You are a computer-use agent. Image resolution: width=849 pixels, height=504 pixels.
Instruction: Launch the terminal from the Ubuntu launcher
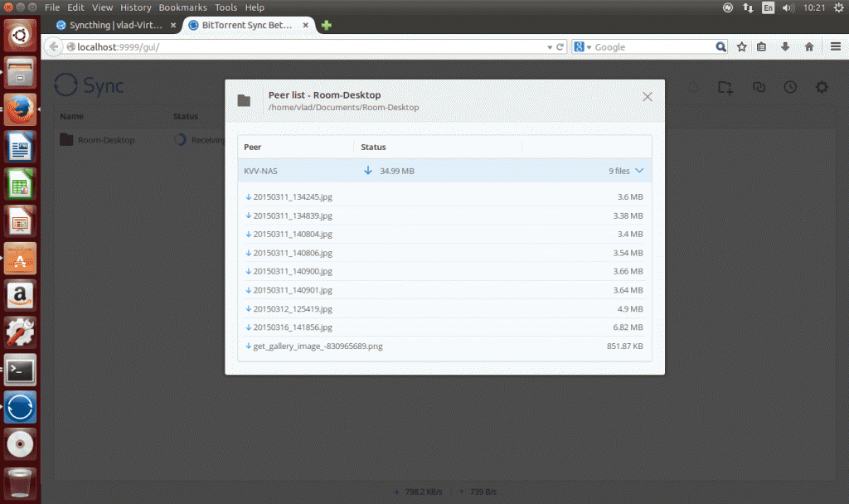[x=19, y=370]
